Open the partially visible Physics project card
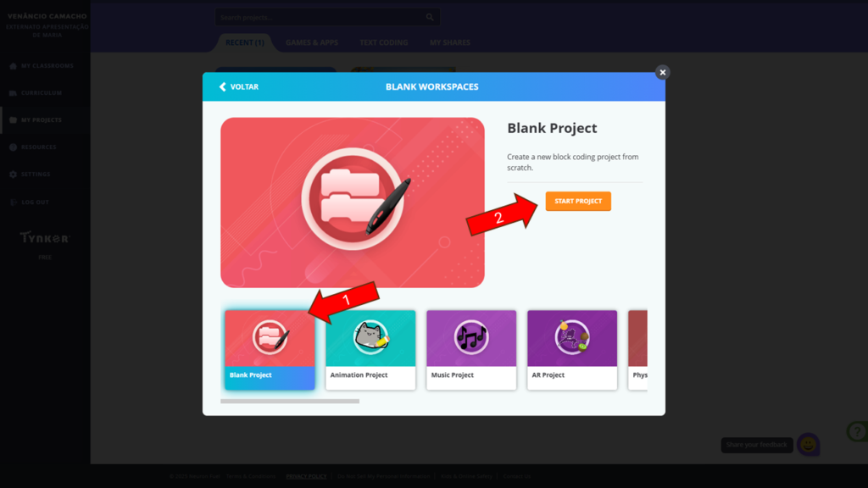Image resolution: width=868 pixels, height=488 pixels. tap(637, 350)
